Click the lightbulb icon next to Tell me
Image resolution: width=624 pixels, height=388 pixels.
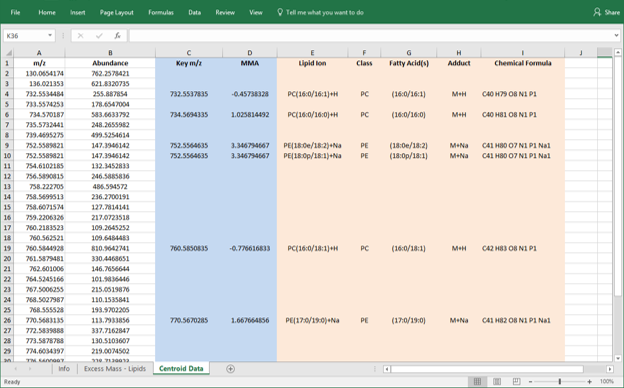[280, 12]
